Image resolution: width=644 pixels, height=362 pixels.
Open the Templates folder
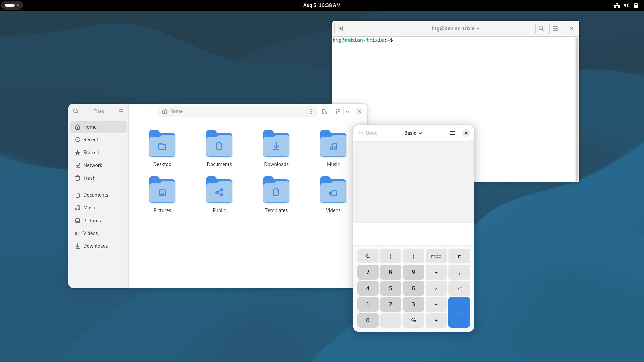point(276,195)
